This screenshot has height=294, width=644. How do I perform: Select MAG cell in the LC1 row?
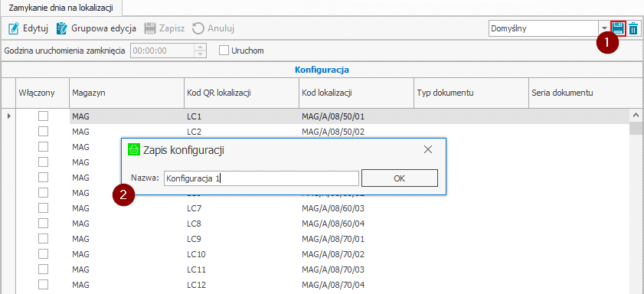(x=126, y=116)
